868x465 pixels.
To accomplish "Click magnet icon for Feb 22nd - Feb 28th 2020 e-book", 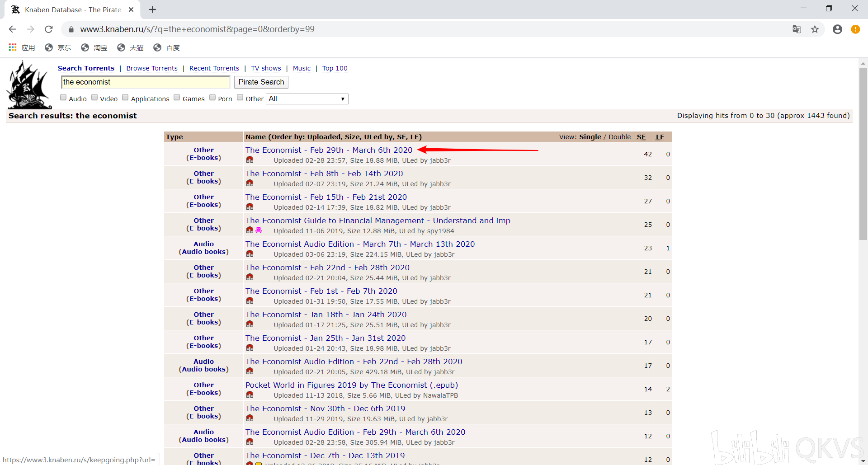I will point(250,277).
